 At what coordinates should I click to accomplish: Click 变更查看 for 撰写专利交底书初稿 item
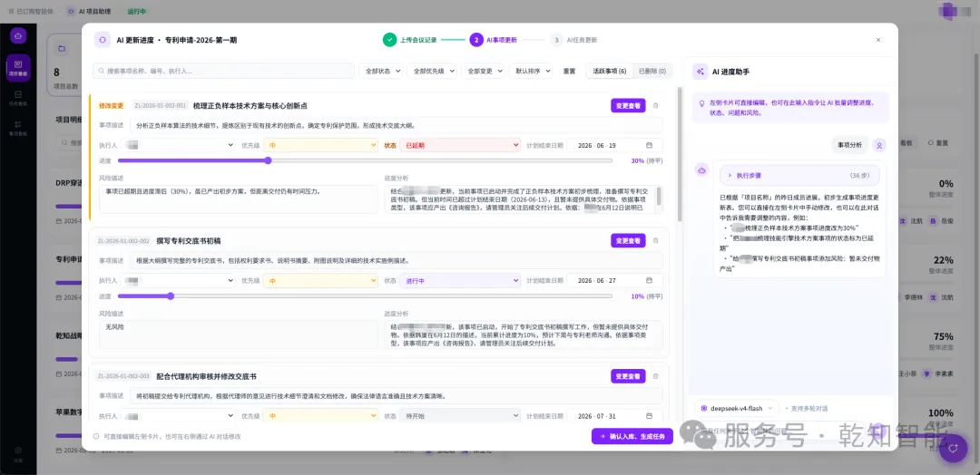coord(628,240)
